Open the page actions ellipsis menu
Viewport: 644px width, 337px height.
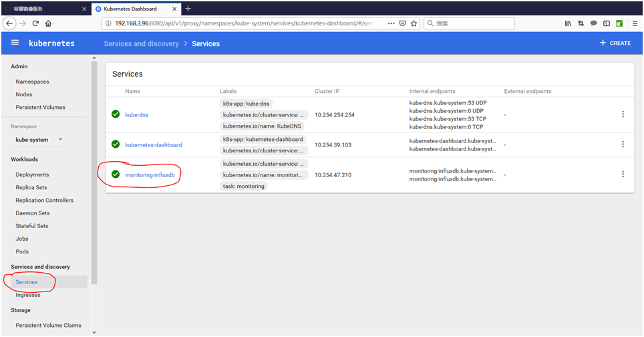[x=391, y=23]
